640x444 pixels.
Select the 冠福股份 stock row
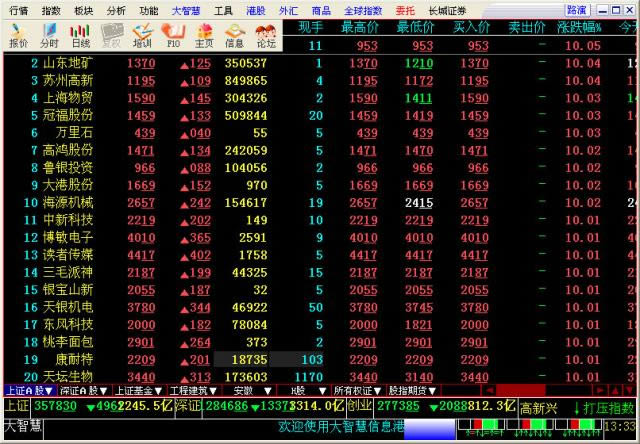[320, 115]
